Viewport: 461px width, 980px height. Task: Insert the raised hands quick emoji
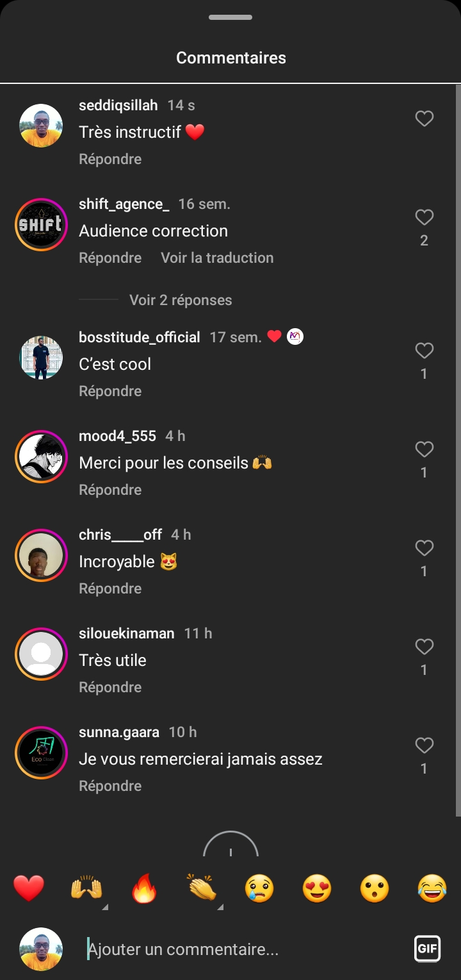[86, 888]
